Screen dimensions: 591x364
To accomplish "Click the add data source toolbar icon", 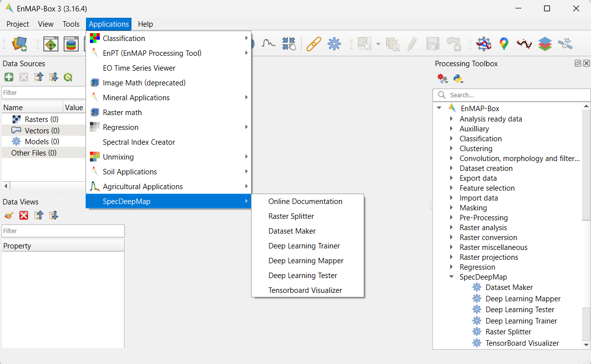I will tap(20, 44).
